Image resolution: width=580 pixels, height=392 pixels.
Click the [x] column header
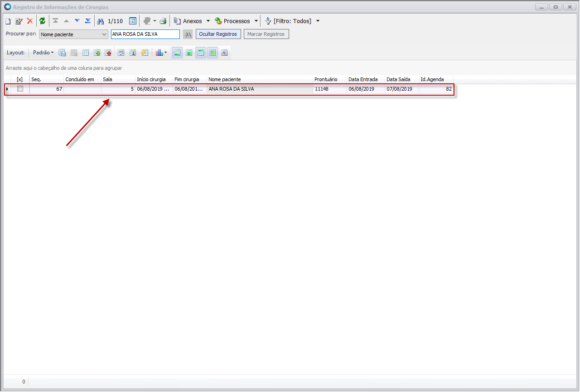point(20,79)
